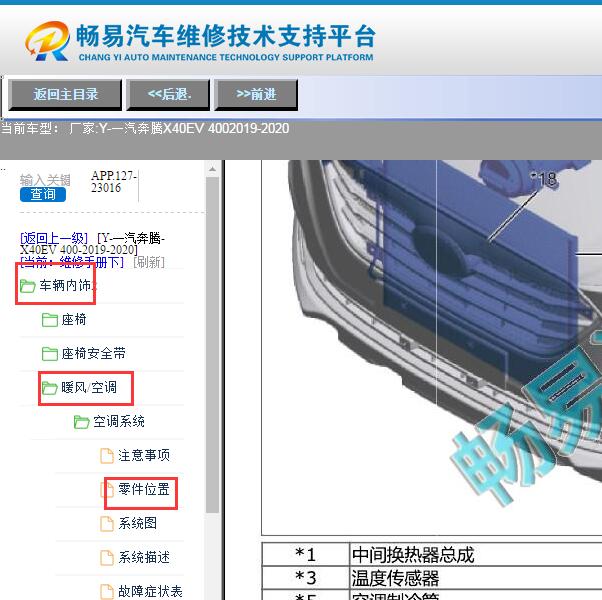Click the 当前车型 vehicle info text
The image size is (602, 600).
[x=145, y=128]
